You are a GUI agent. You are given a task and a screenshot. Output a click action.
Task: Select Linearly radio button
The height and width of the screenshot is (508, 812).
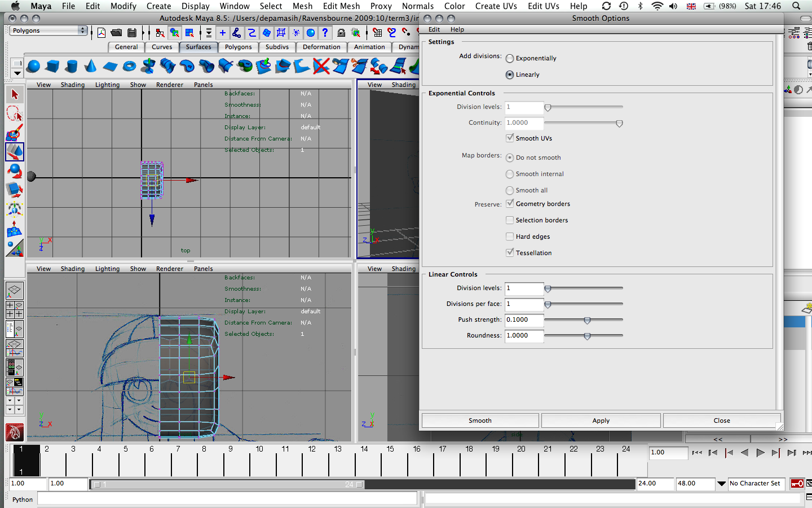pos(510,75)
